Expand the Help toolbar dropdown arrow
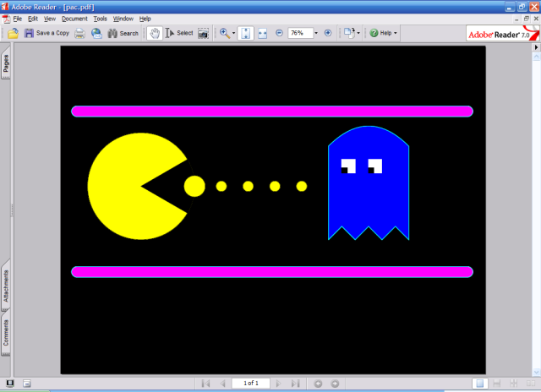 pos(396,33)
